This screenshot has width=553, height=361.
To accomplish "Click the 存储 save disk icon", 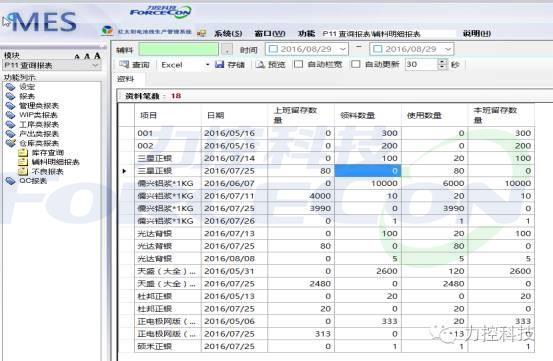I will (x=219, y=65).
